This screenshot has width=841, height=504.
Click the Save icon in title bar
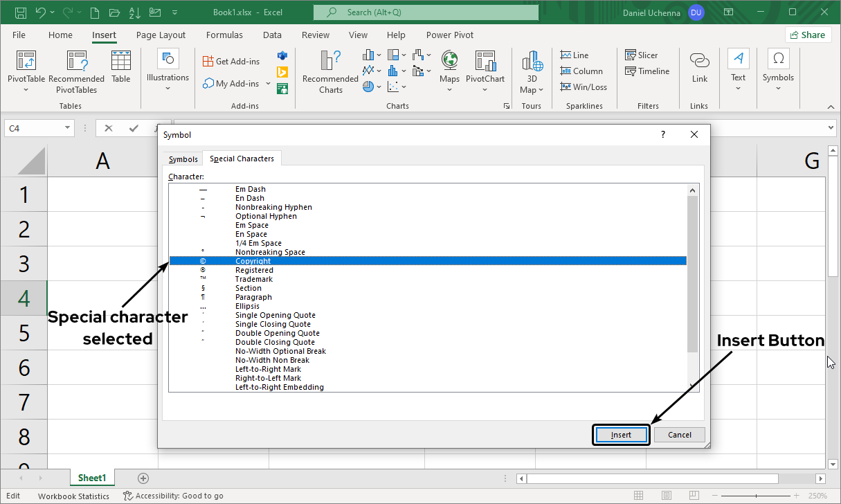(x=20, y=12)
